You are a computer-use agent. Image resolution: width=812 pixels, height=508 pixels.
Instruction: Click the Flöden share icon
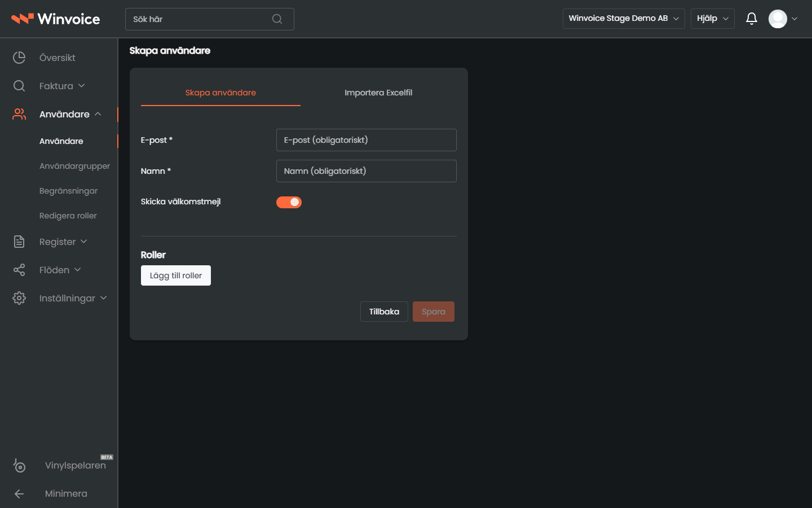(x=19, y=270)
